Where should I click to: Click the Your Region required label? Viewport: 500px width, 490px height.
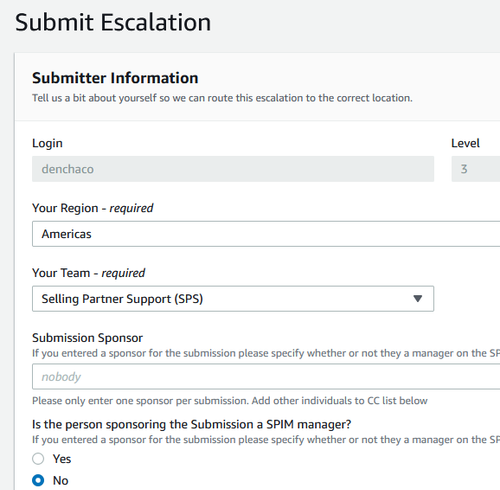click(x=93, y=208)
